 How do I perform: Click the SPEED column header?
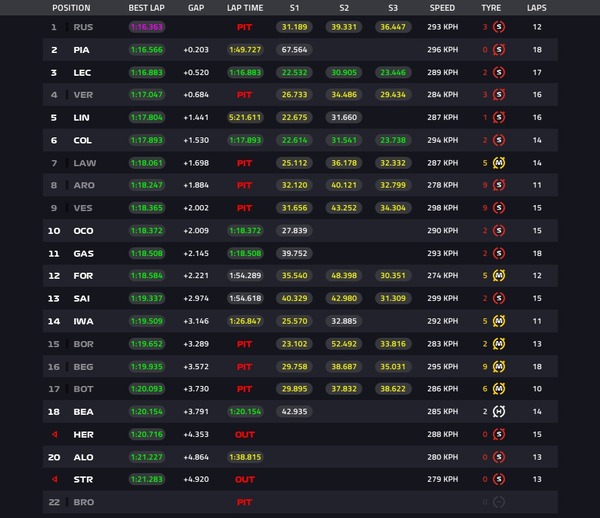[x=442, y=8]
